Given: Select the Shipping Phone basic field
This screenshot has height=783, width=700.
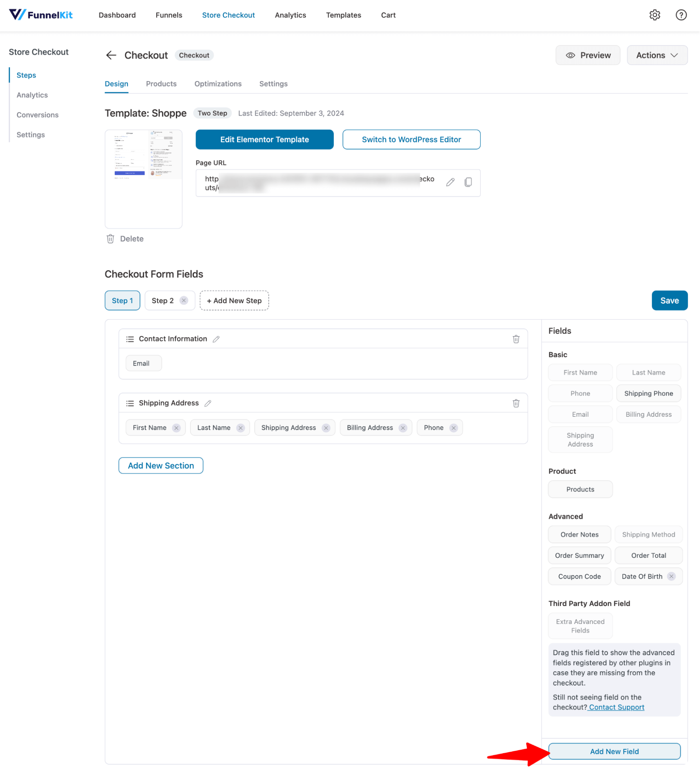Looking at the screenshot, I should [x=648, y=393].
